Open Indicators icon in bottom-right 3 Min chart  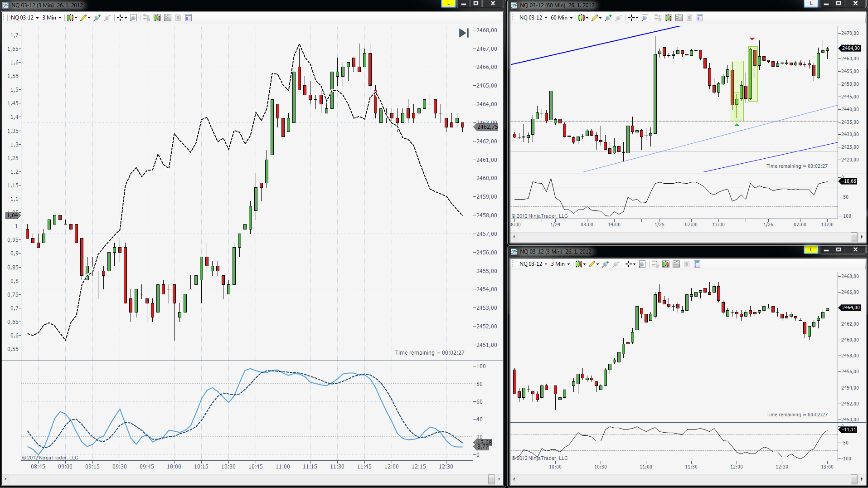coord(676,264)
